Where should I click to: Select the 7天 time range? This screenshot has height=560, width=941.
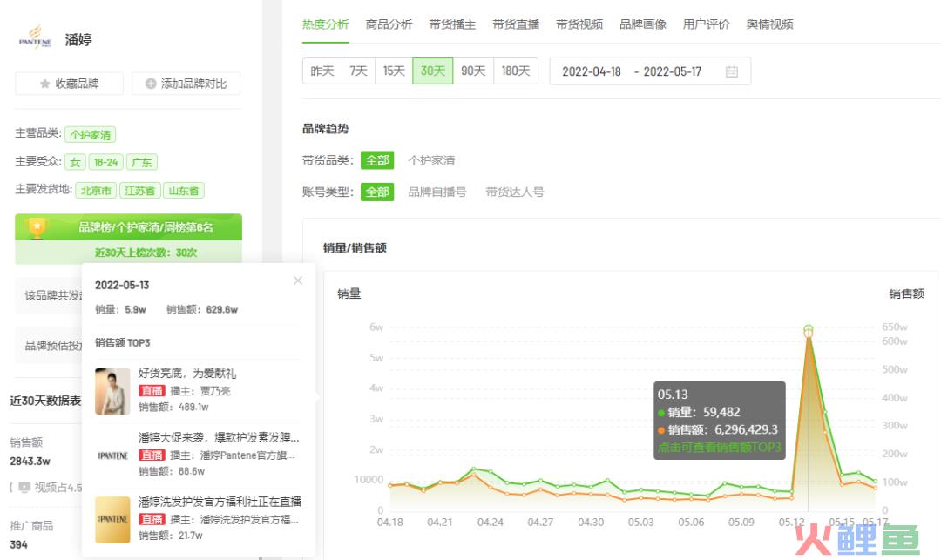pyautogui.click(x=358, y=71)
